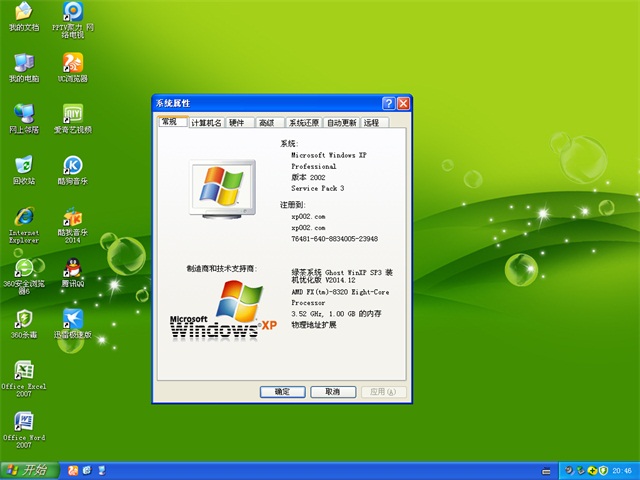This screenshot has width=640, height=480.
Task: Switch to the 计算机名 tab
Action: pos(205,122)
